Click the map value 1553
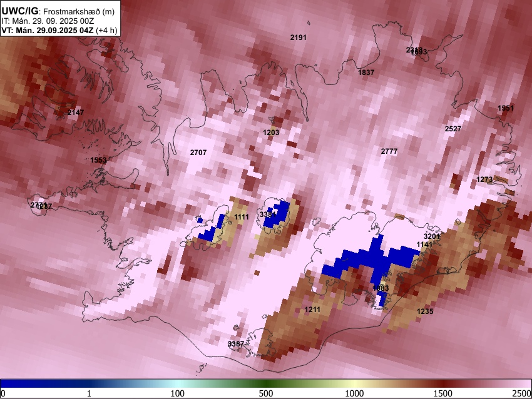The image size is (532, 399). tap(98, 160)
